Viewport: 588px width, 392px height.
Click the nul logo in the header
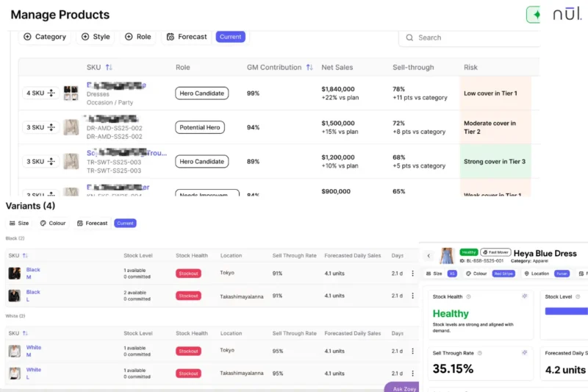point(567,14)
